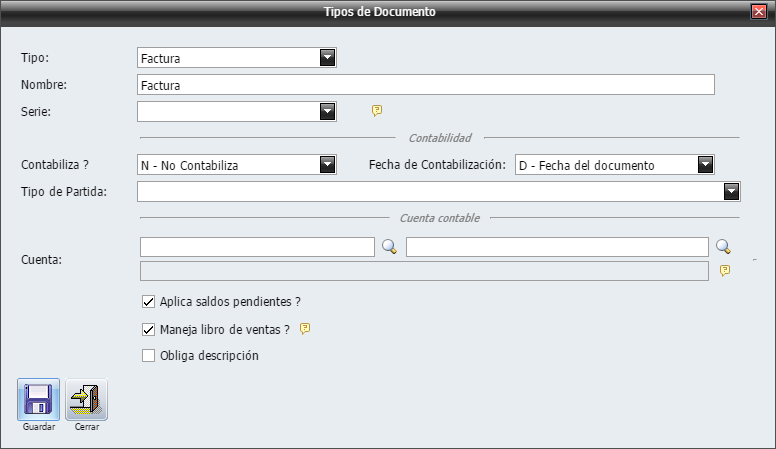Image resolution: width=776 pixels, height=449 pixels.
Task: Click the Fecha de Contabilización label
Action: [437, 165]
